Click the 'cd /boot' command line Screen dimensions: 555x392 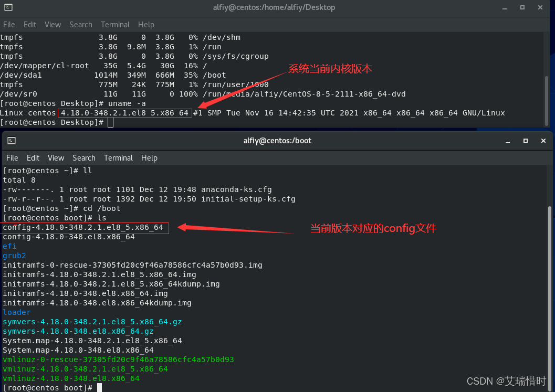point(61,208)
